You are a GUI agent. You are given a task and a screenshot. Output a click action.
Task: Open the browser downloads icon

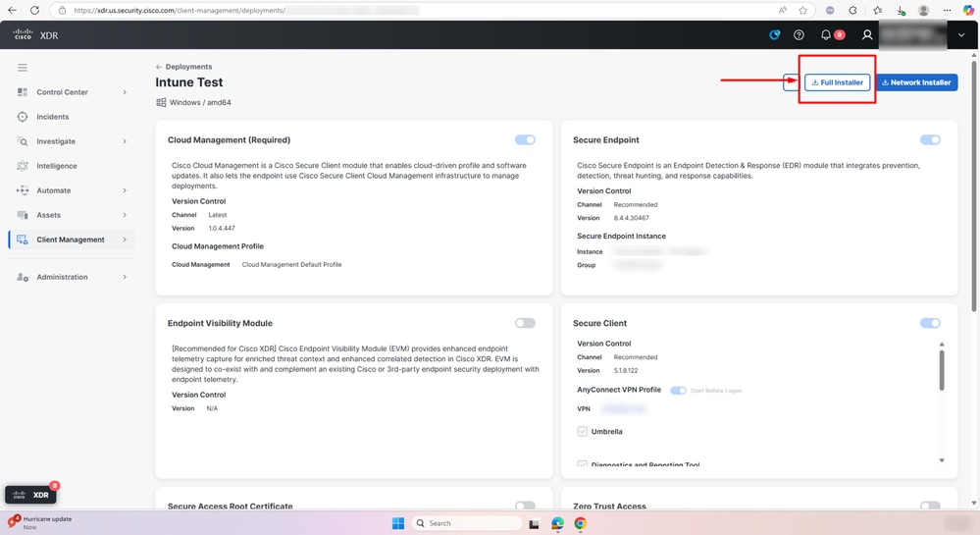click(x=901, y=10)
